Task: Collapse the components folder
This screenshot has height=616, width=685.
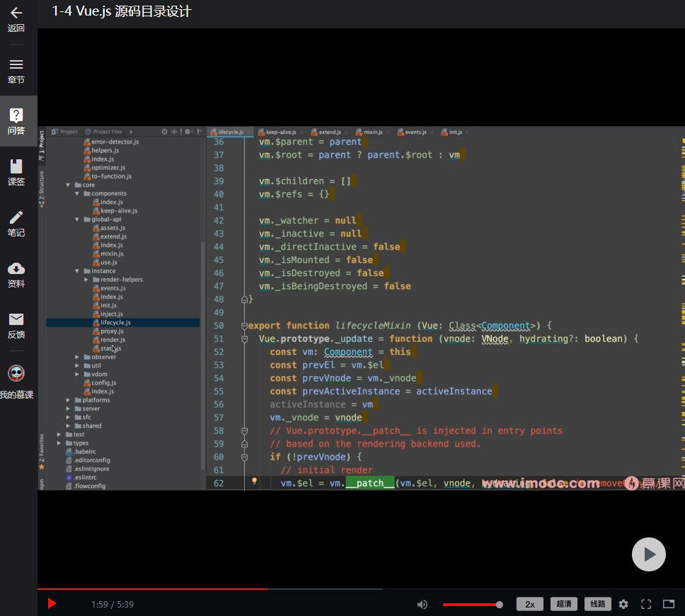Action: tap(77, 193)
